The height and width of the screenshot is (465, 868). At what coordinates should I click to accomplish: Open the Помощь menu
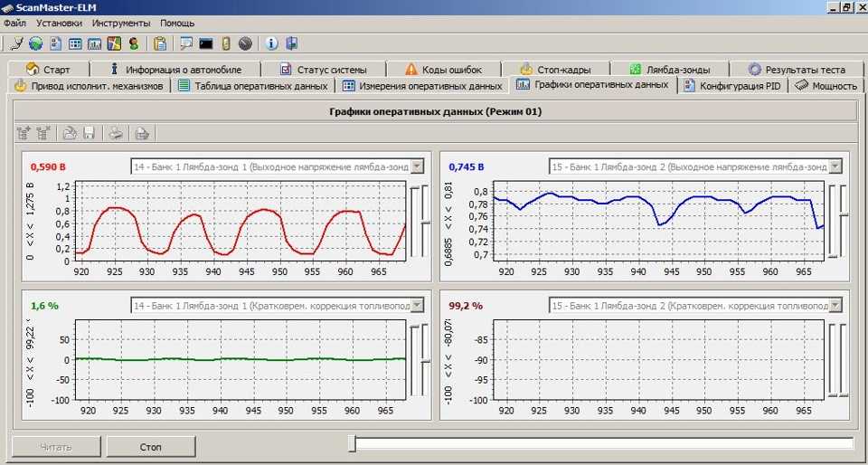[x=177, y=24]
